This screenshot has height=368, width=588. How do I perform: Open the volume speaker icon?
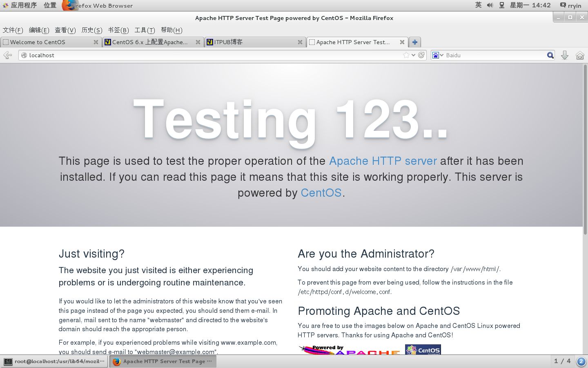click(490, 5)
